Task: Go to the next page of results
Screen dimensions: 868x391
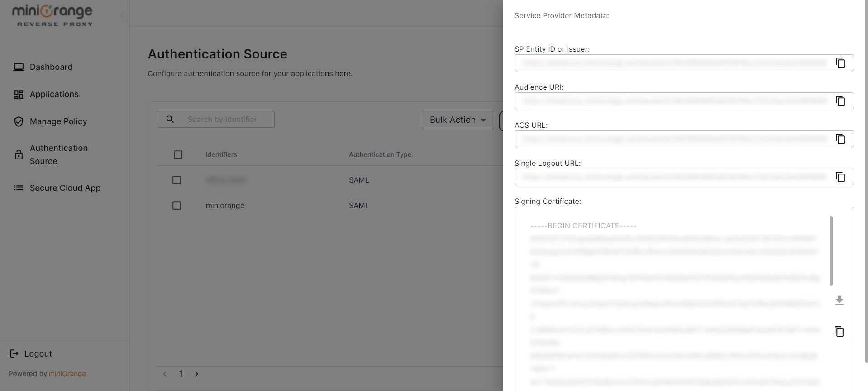Action: [x=196, y=374]
